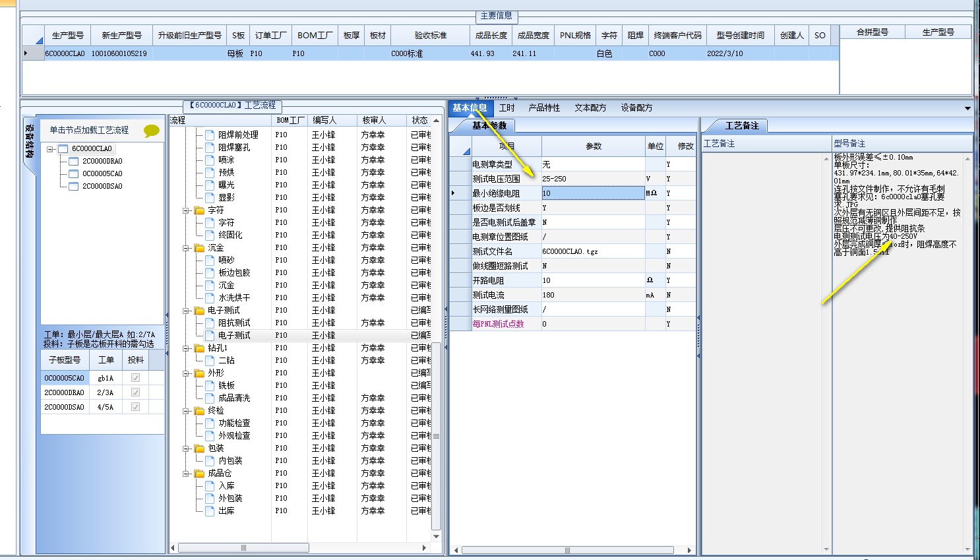The width and height of the screenshot is (980, 560).
Task: Open the 文本配方 tab
Action: pyautogui.click(x=590, y=108)
